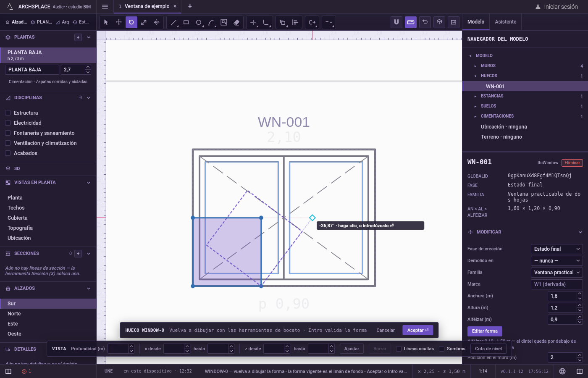Screen dimensions: 588x378
Task: Select the pointer selection tool
Action: (106, 22)
